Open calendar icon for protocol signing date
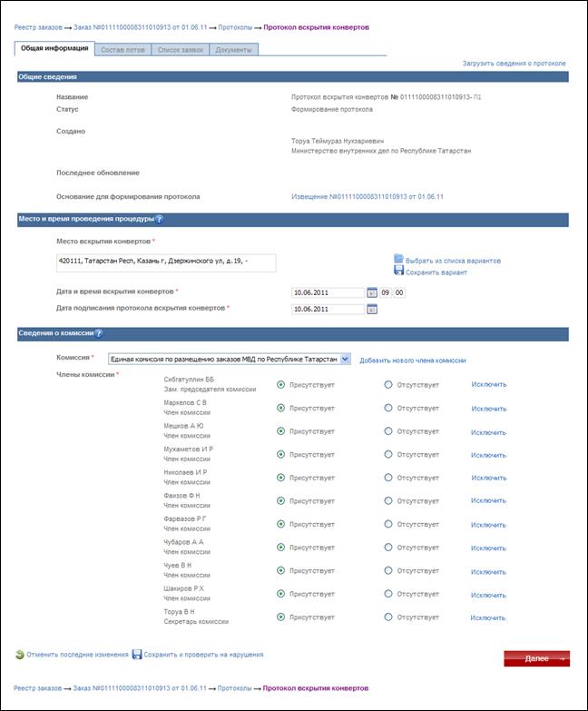Screen dimensions: 588x711 pos(371,310)
